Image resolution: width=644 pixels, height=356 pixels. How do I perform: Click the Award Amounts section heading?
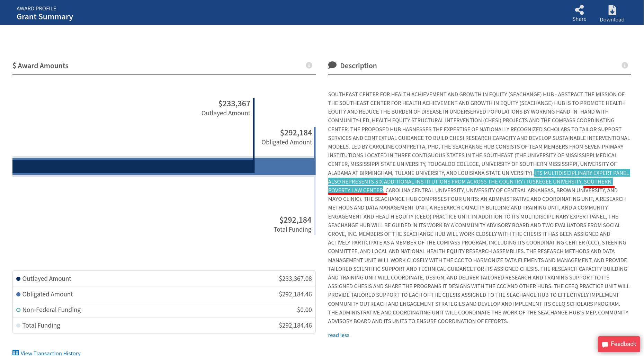tap(41, 66)
